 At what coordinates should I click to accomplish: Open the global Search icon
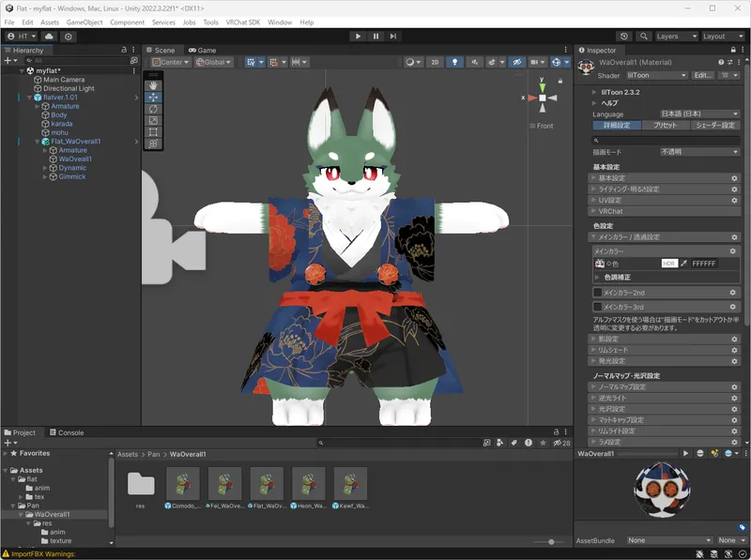[644, 37]
